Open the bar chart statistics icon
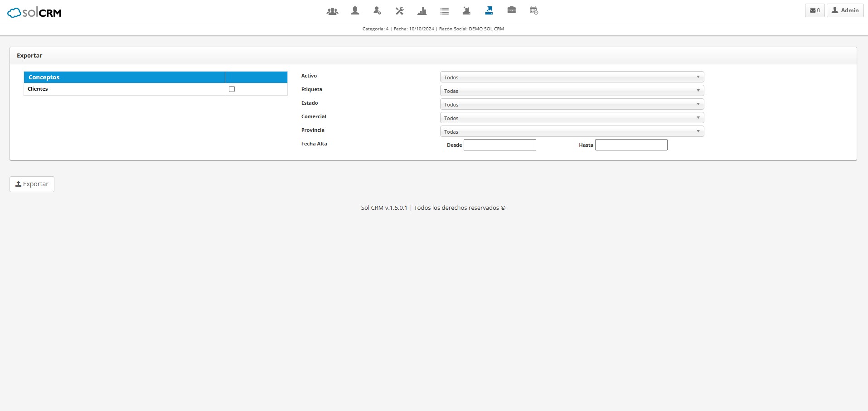This screenshot has width=868, height=411. [422, 11]
